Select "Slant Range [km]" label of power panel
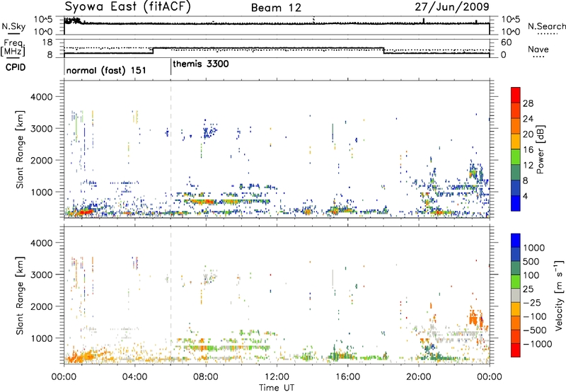The image size is (566, 392). tap(20, 149)
